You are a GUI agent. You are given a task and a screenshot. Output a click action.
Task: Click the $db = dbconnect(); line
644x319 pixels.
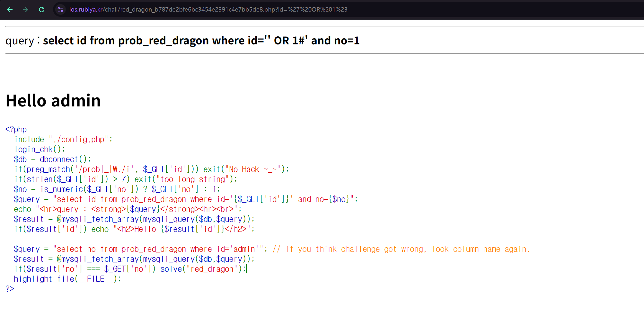coord(52,159)
